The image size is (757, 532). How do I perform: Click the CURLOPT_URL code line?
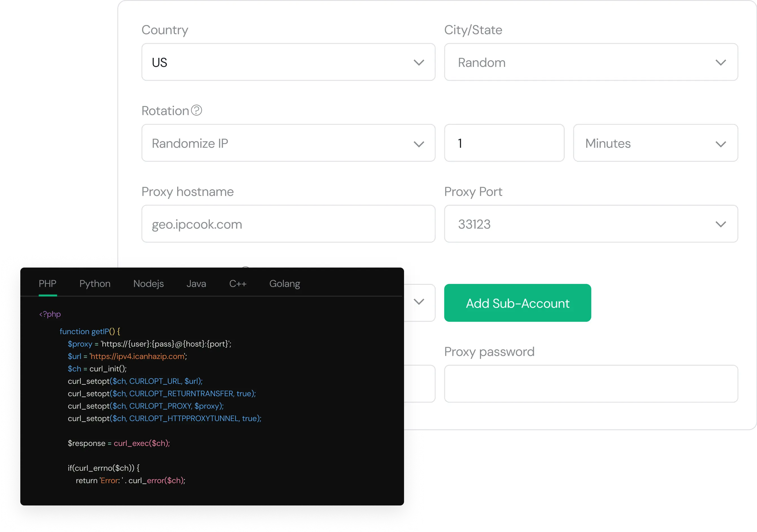click(x=135, y=381)
